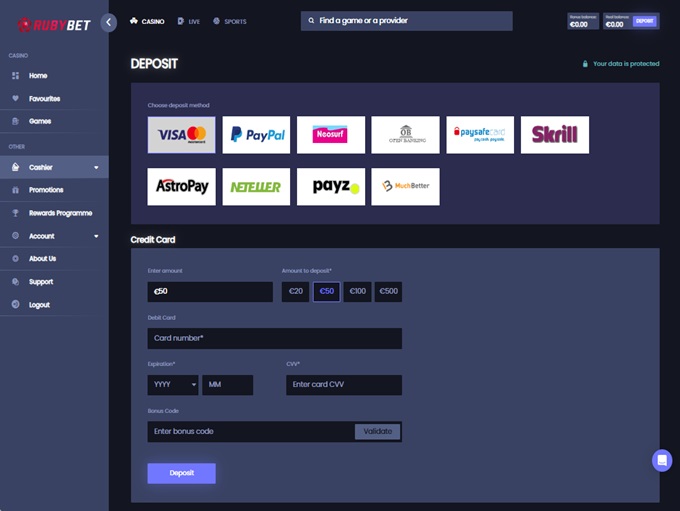Select the €20 deposit amount
This screenshot has height=511, width=680.
click(x=295, y=292)
